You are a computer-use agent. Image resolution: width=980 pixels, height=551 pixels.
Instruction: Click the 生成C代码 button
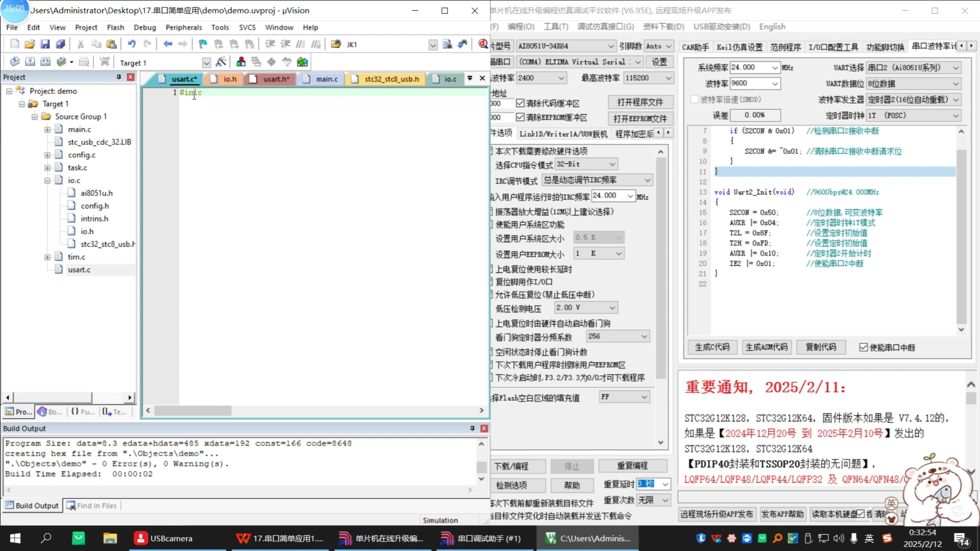(712, 347)
